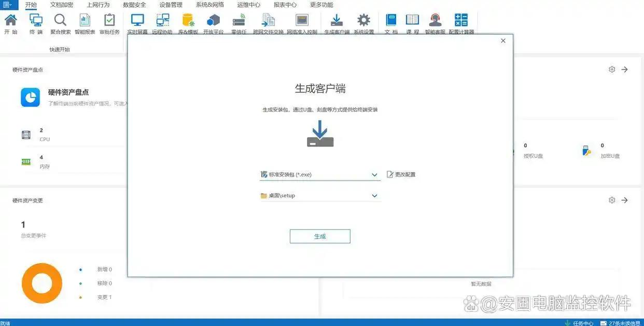This screenshot has width=644, height=326.
Task: Click the 授权U盘 count entry
Action: tap(533, 151)
